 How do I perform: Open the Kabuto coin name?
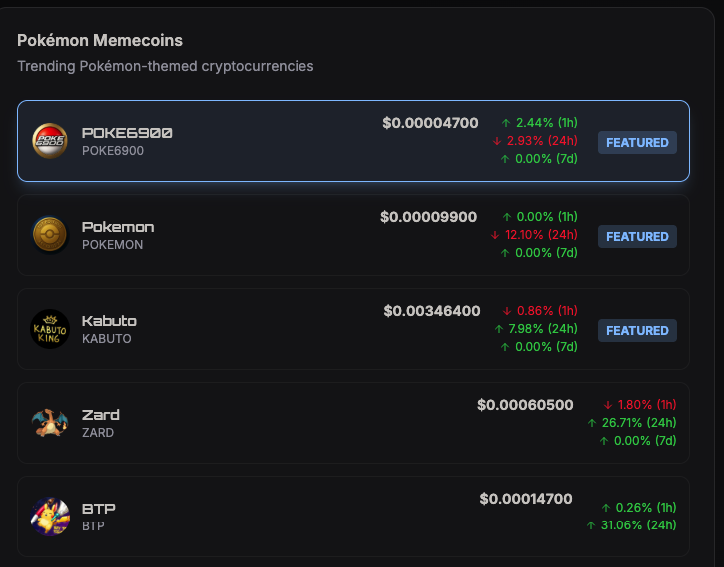109,321
